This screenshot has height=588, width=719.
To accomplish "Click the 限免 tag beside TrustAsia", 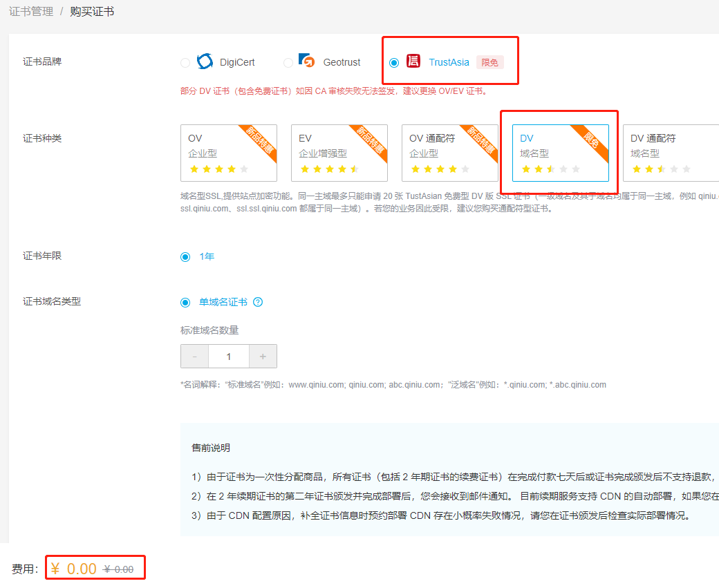I will point(489,62).
